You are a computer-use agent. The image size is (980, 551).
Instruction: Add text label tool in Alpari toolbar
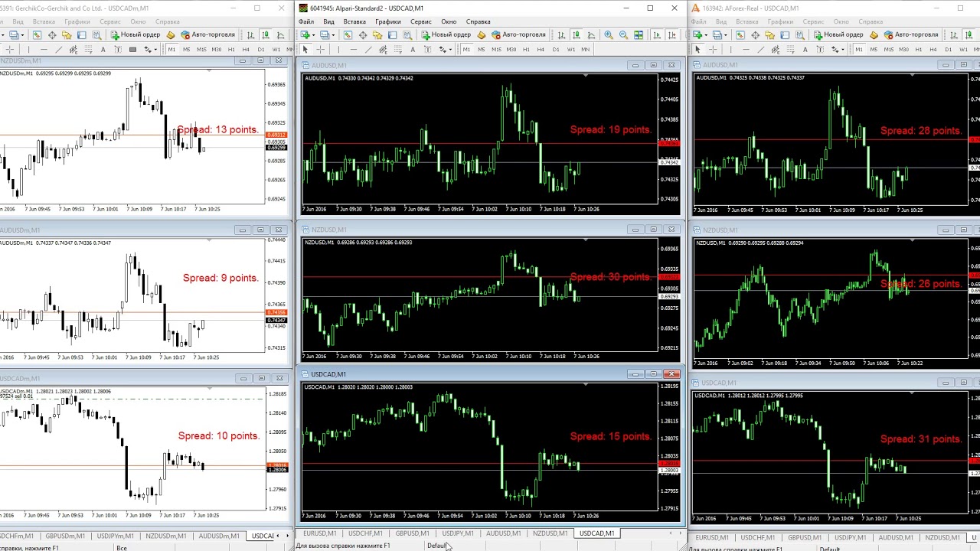tap(428, 49)
